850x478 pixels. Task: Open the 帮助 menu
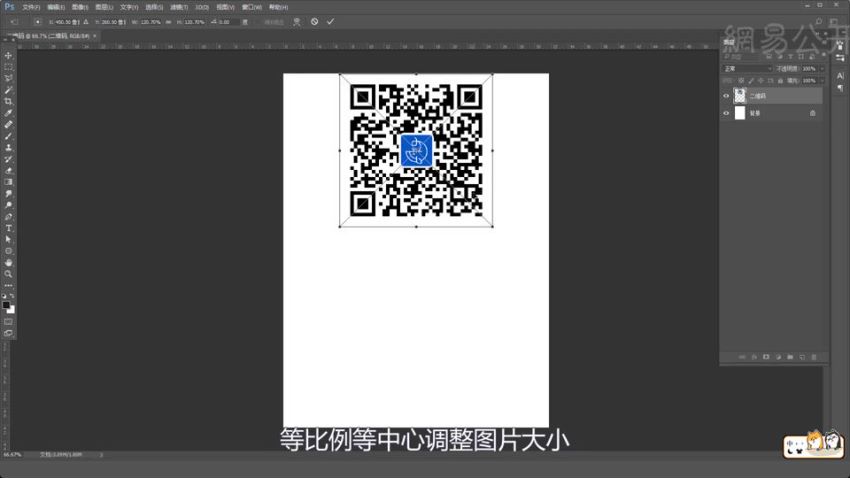[x=279, y=7]
